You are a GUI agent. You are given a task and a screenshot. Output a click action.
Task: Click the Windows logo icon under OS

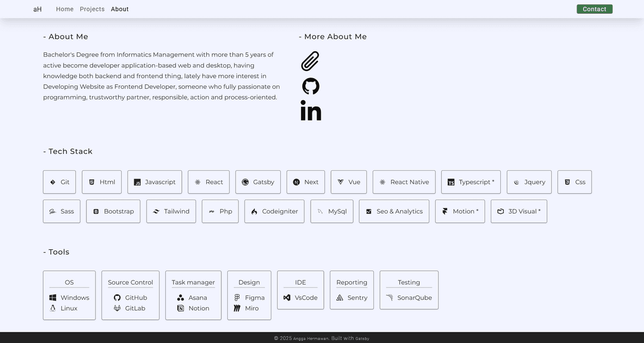click(52, 298)
